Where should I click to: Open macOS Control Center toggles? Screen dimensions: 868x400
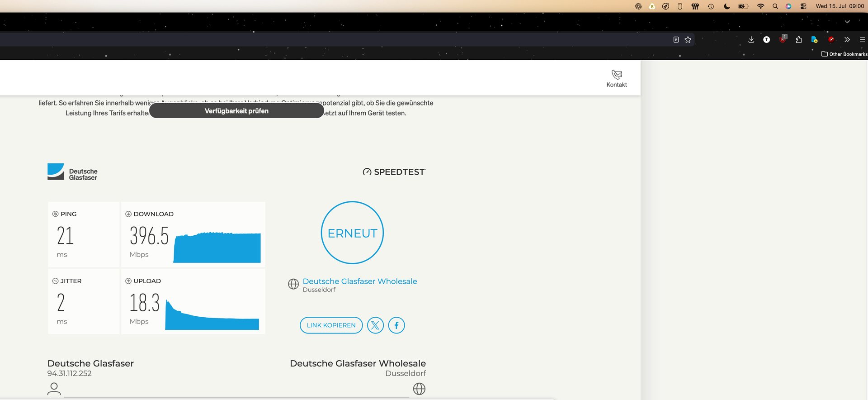(x=803, y=6)
